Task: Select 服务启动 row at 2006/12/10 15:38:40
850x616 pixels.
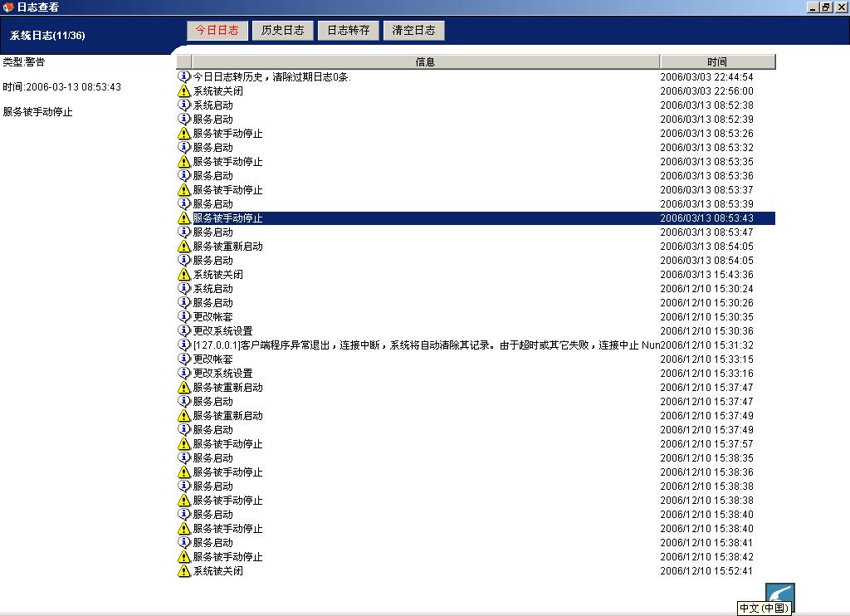Action: coord(476,514)
